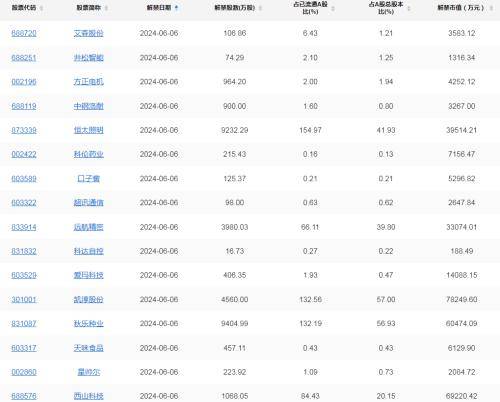Viewport: 500px width, 402px height.
Task: Sort by 占已流通A股比(%) column arrow
Action: click(x=333, y=9)
